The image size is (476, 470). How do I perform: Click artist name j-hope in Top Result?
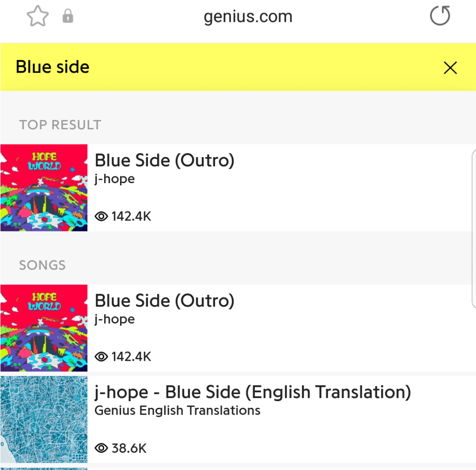coord(114,179)
